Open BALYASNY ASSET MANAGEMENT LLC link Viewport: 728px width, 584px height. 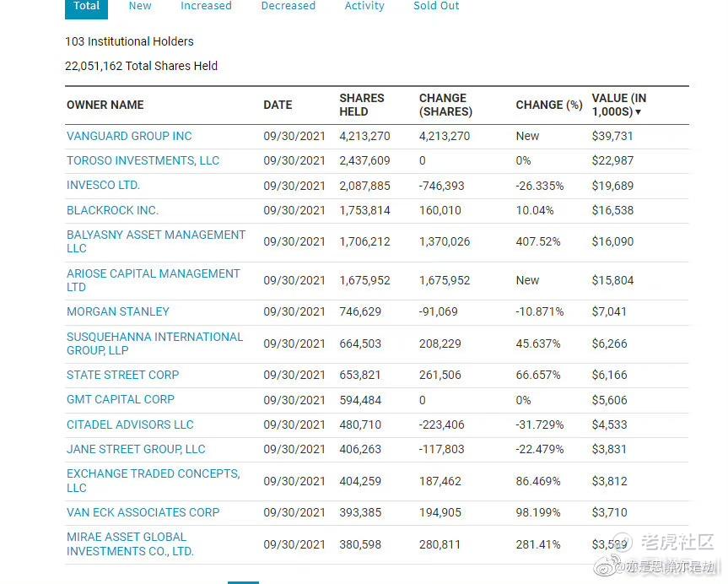tap(156, 241)
